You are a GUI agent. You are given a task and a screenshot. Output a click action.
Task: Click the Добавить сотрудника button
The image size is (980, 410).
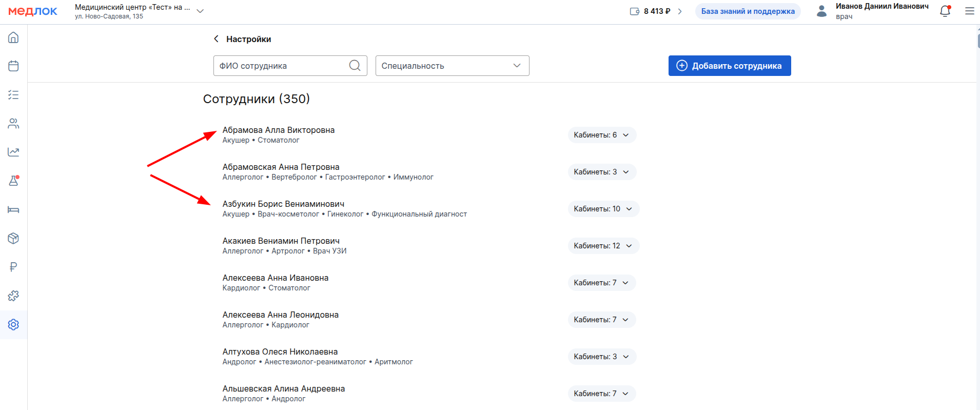coord(729,66)
